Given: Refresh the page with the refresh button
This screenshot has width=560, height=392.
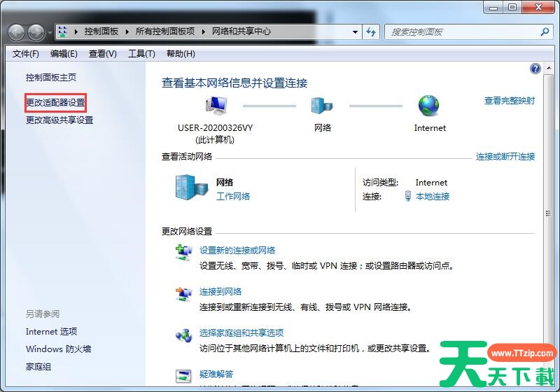Looking at the screenshot, I should (371, 31).
